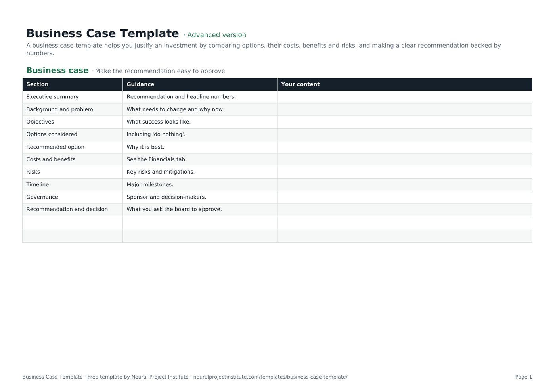Click the empty content cell for Governance

tap(405, 197)
